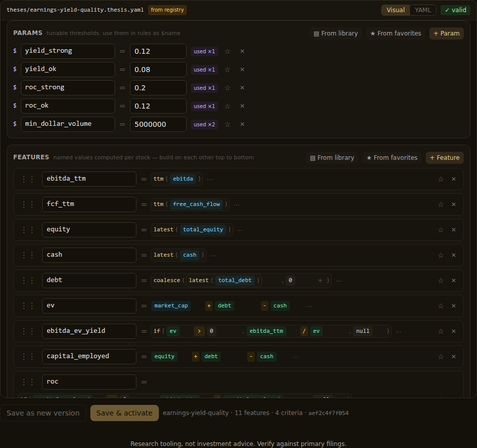The height and width of the screenshot is (448, 477).
Task: Click the divide operator in ebitda_ev_yield
Action: tap(304, 331)
